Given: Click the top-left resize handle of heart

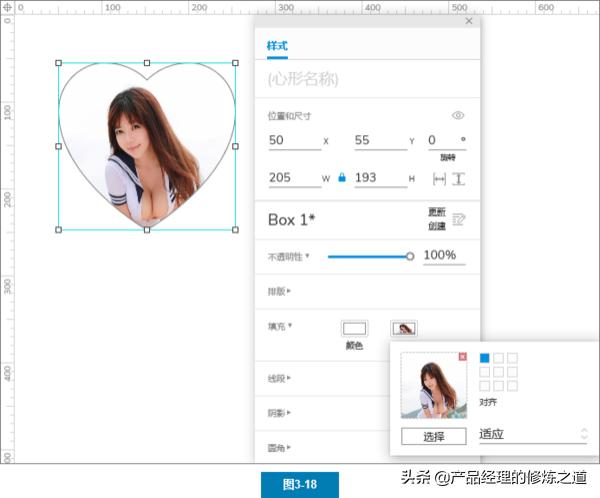Looking at the screenshot, I should [59, 63].
